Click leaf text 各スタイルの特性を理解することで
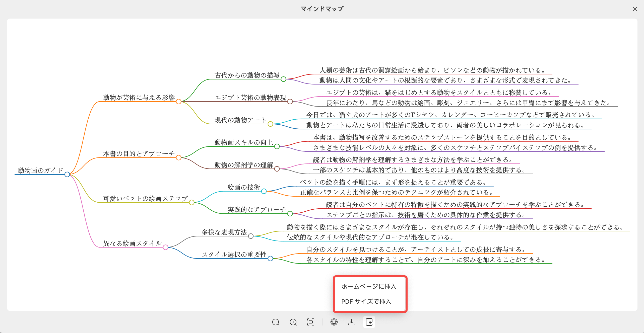Viewport: 644px width, 333px height. click(426, 260)
